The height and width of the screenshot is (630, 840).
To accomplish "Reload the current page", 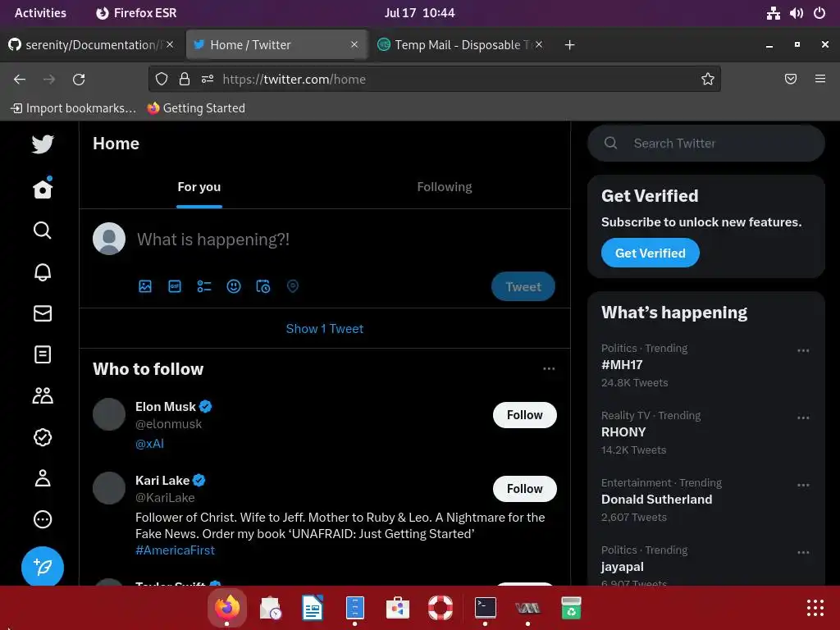I will coord(79,80).
